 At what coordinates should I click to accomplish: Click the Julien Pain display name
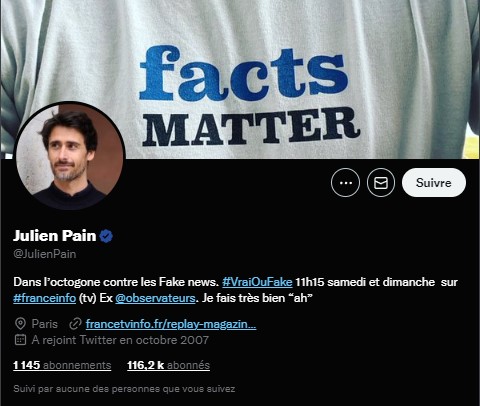click(55, 236)
